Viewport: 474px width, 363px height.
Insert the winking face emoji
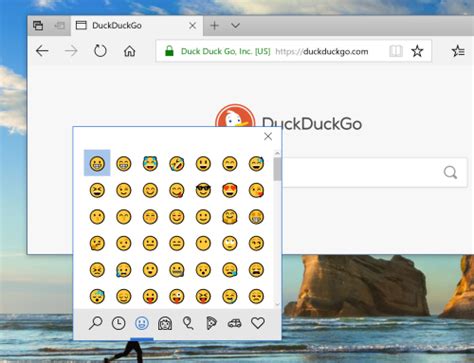pos(124,190)
